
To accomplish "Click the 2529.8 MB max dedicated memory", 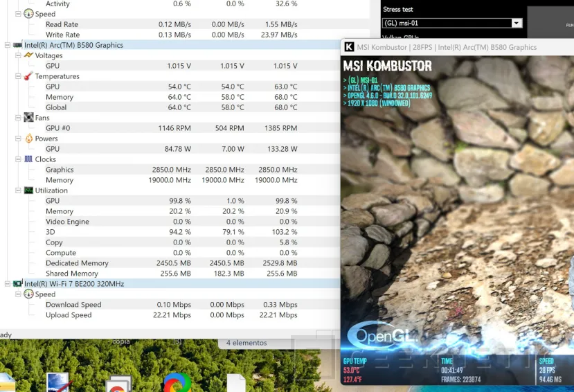I will (280, 263).
